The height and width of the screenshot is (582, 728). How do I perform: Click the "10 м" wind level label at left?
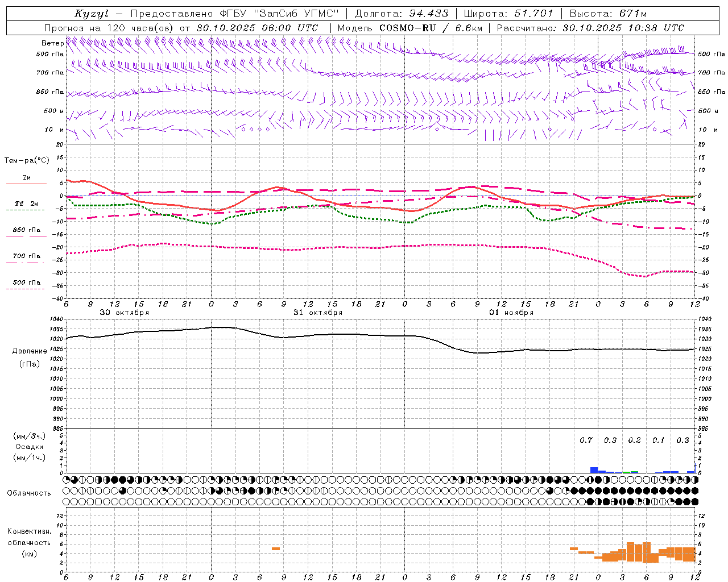pos(54,130)
